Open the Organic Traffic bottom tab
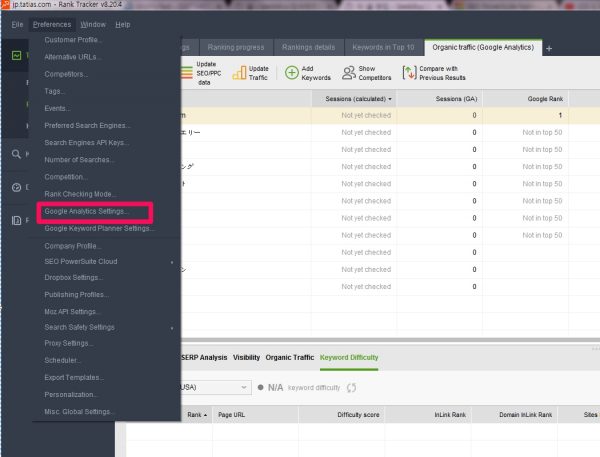This screenshot has height=457, width=600. 290,357
